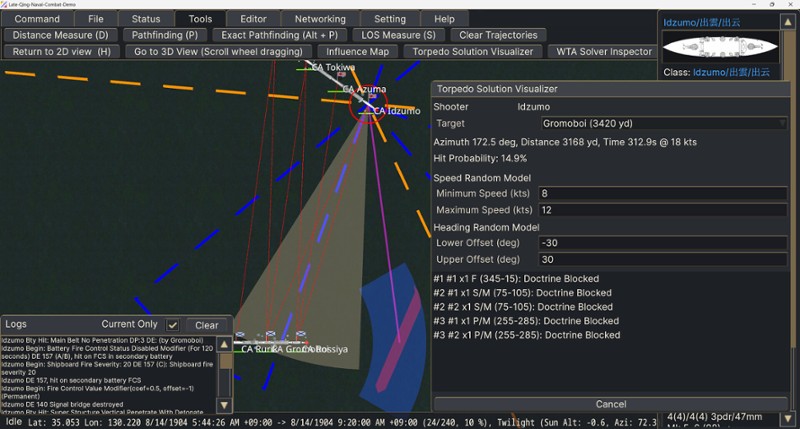Click the Cancel button in Torpedo Visualizer
The height and width of the screenshot is (429, 800).
coord(610,404)
